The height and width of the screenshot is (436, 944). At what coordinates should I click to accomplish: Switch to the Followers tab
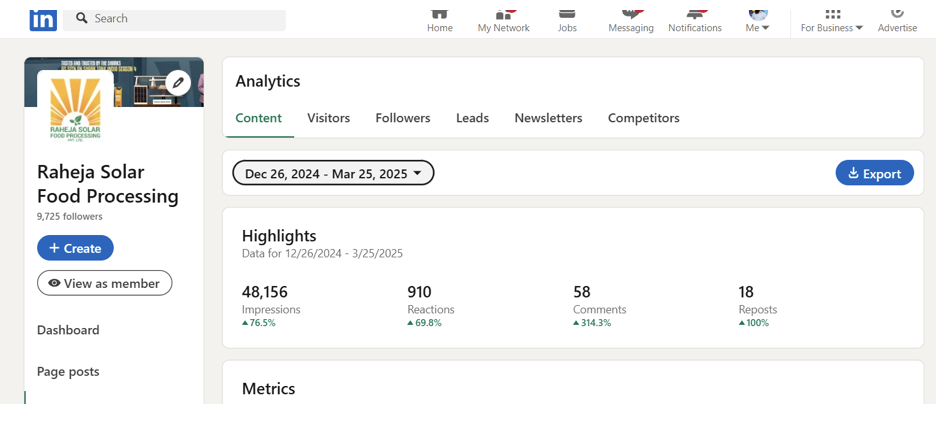pos(403,118)
